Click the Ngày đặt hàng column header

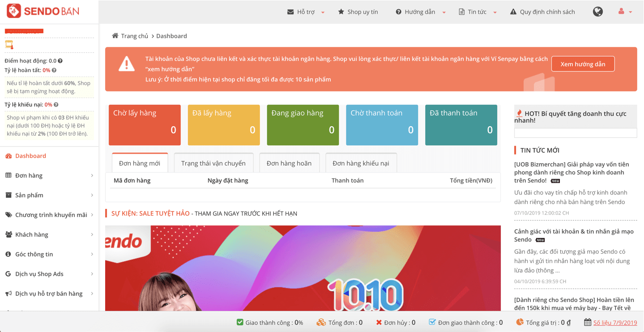(228, 181)
